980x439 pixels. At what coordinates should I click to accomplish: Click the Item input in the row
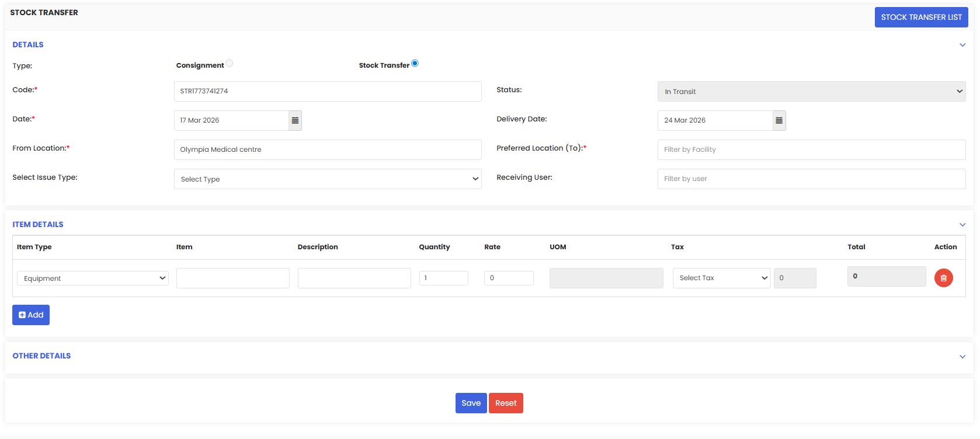point(232,278)
